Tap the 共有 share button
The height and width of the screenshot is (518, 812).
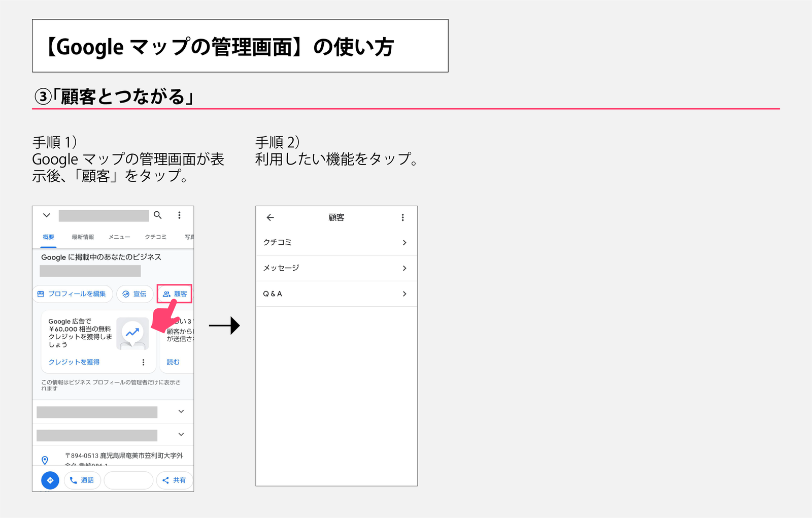(x=175, y=480)
